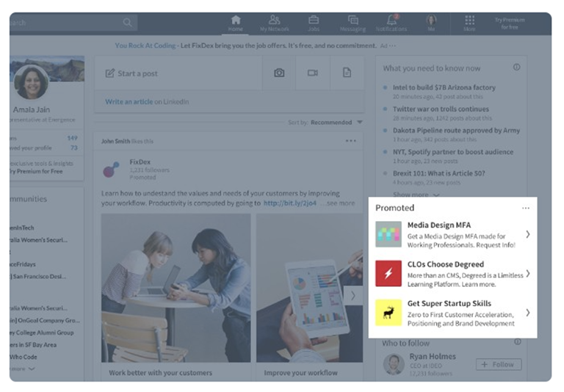Open the Media Design MFA ad title
564x392 pixels.
[439, 225]
